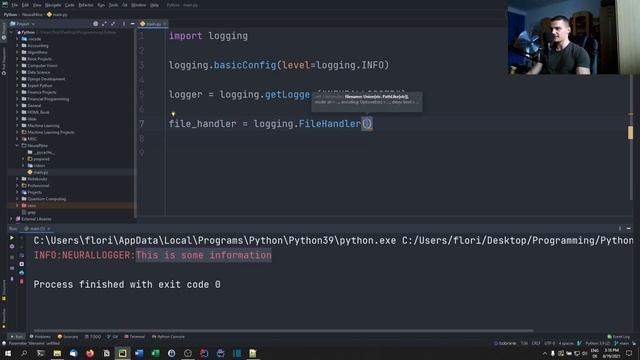Viewport: 640px width, 360px height.
Task: Click the collapse all icon in Project panel
Action: pyautogui.click(x=113, y=24)
